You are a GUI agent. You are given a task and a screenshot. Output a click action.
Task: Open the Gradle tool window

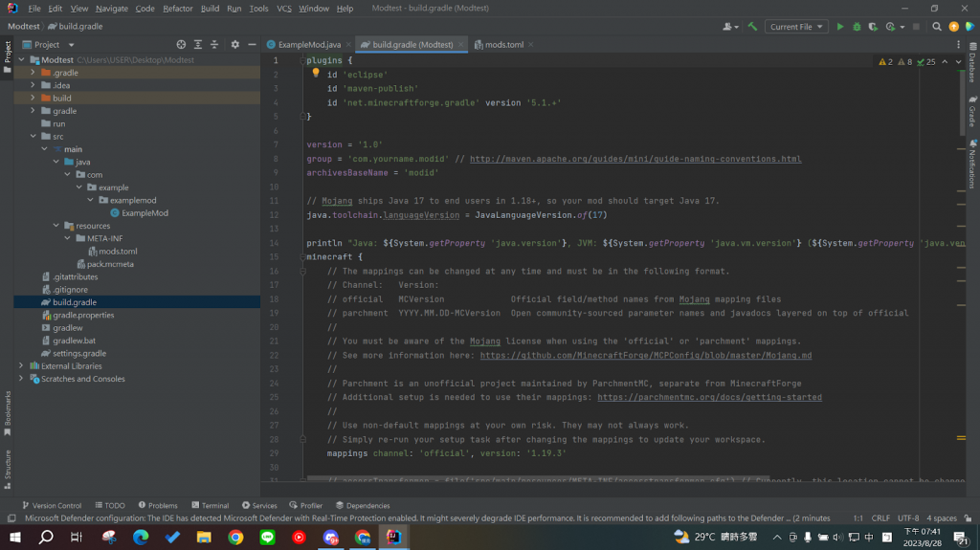tap(973, 111)
